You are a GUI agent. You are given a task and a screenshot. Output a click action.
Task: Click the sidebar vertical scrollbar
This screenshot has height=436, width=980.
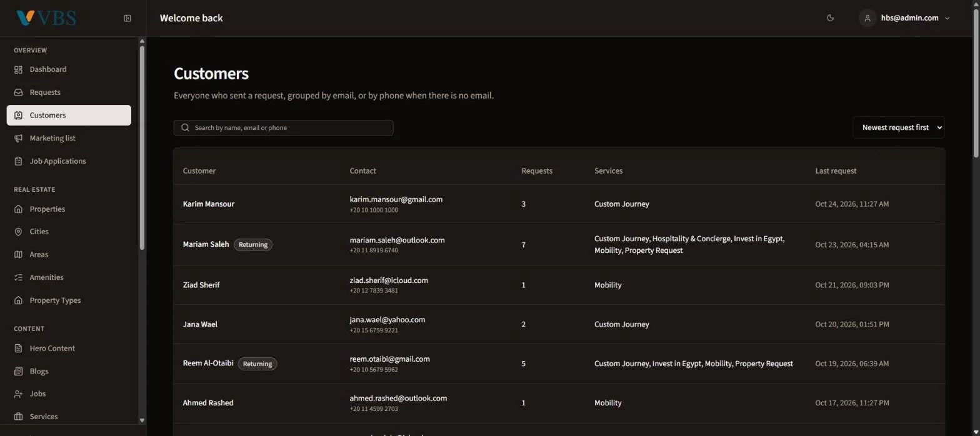142,147
